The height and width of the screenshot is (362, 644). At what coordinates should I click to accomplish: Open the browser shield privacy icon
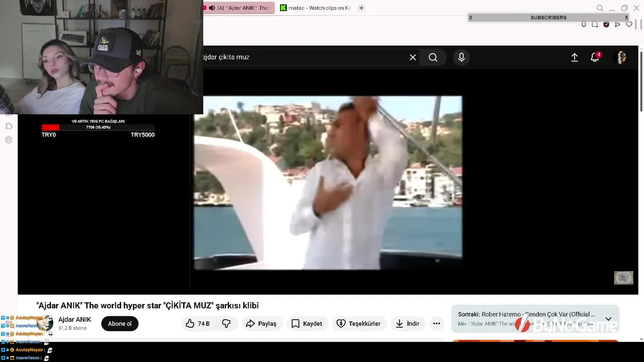coord(606,24)
